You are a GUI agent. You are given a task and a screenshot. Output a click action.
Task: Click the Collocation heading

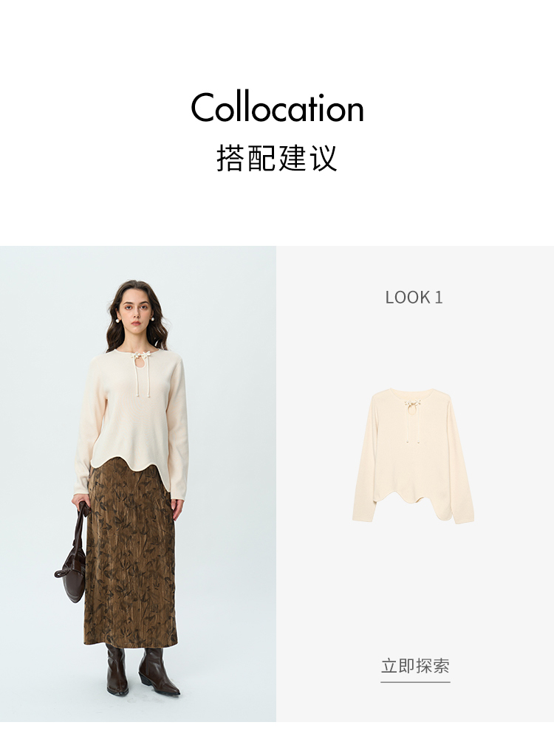coord(277,108)
